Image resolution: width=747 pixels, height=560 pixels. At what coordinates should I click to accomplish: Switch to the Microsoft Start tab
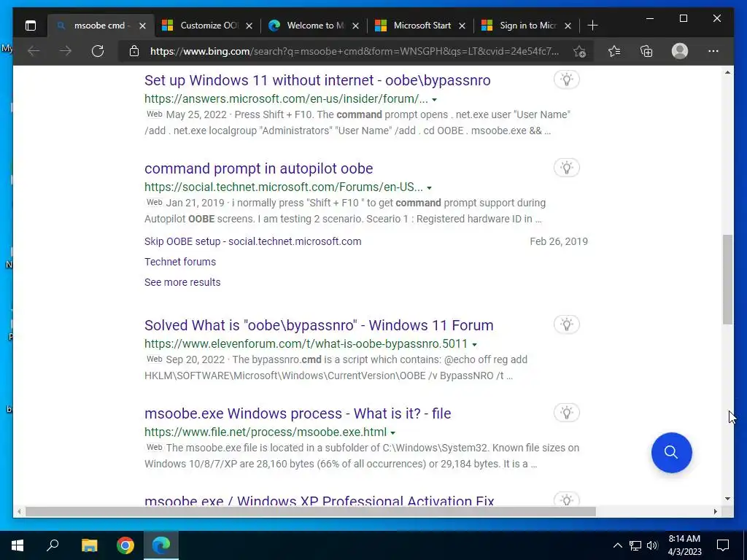(x=420, y=26)
